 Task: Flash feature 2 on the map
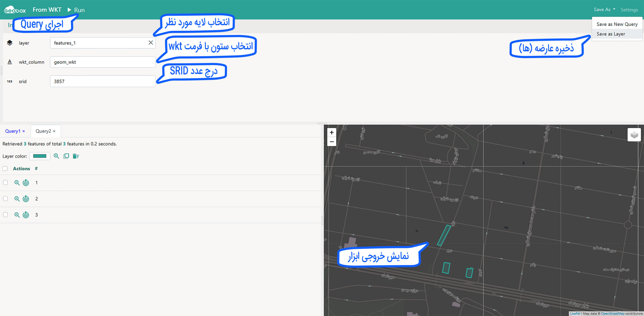pyautogui.click(x=26, y=199)
